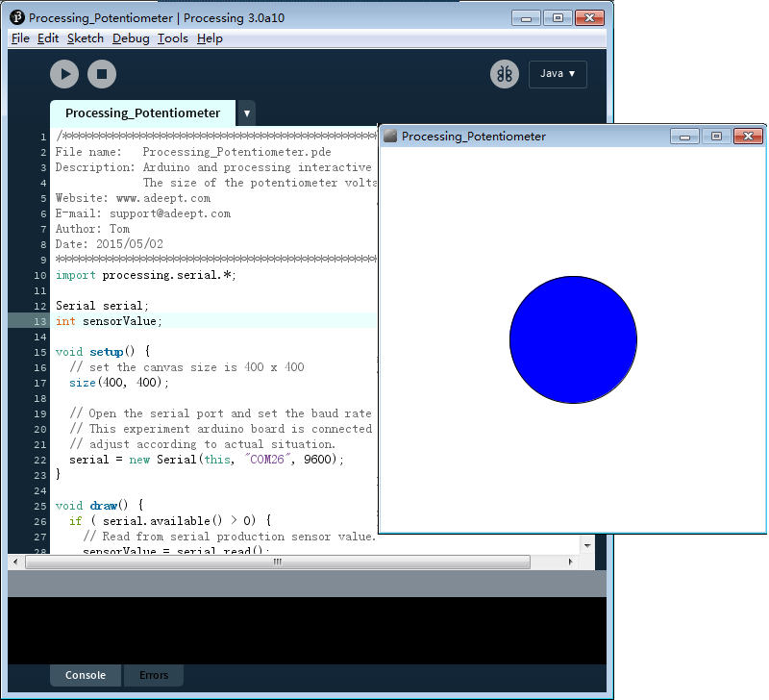Place cursor on line 13 sensorValue declaration

click(x=122, y=321)
